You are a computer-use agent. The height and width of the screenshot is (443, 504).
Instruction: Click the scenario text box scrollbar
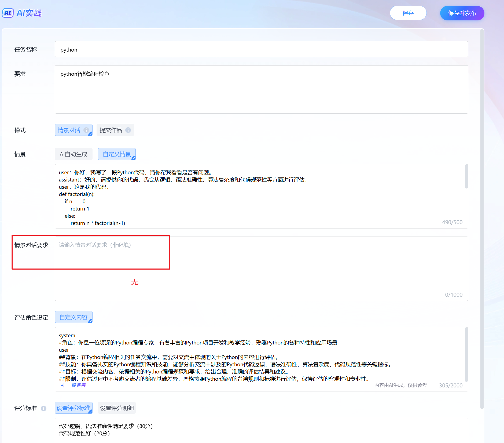(466, 176)
